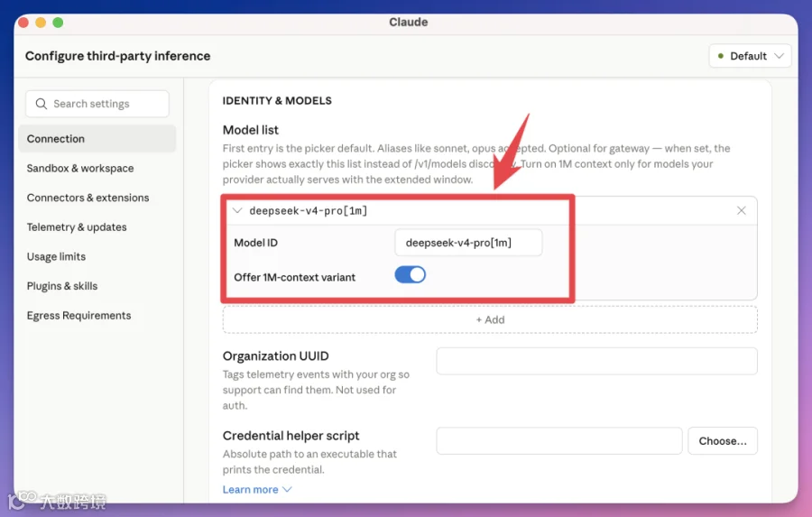Click the Configure third-party inference title

pos(117,56)
